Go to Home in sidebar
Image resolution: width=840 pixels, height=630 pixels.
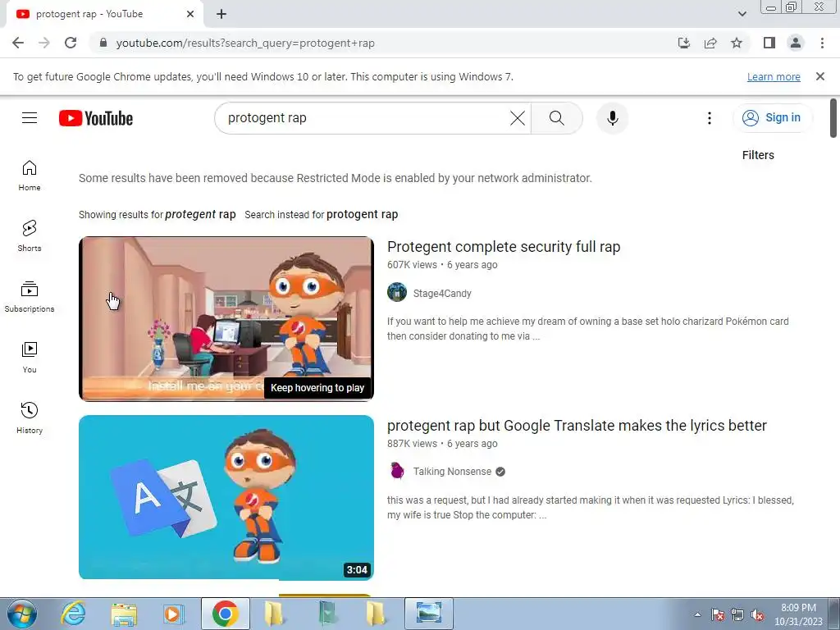[30, 176]
